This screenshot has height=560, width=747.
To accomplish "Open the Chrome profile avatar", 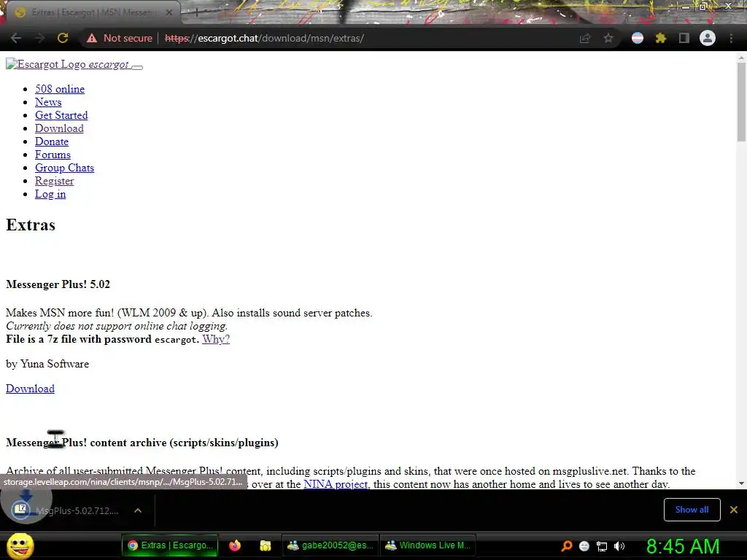I will click(x=708, y=38).
